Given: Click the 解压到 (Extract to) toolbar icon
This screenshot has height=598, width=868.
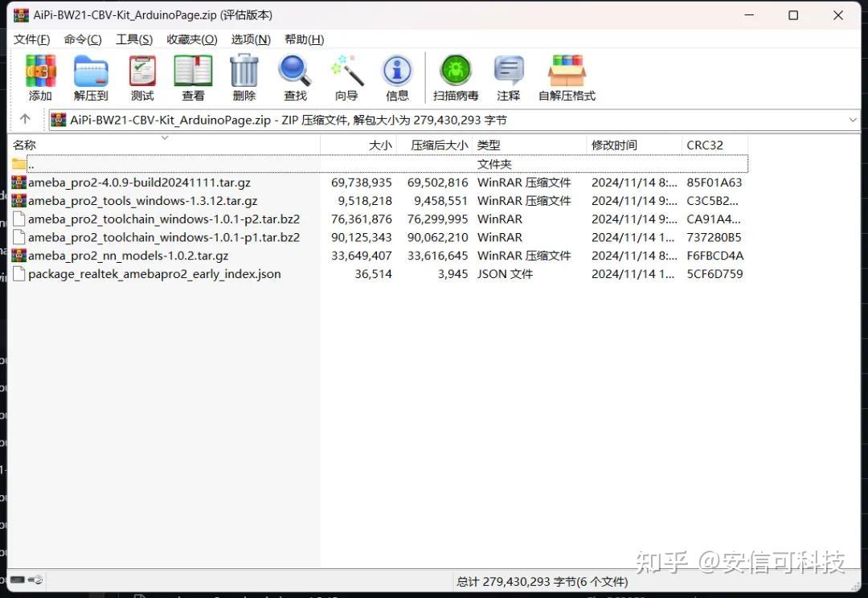Looking at the screenshot, I should pyautogui.click(x=91, y=71).
